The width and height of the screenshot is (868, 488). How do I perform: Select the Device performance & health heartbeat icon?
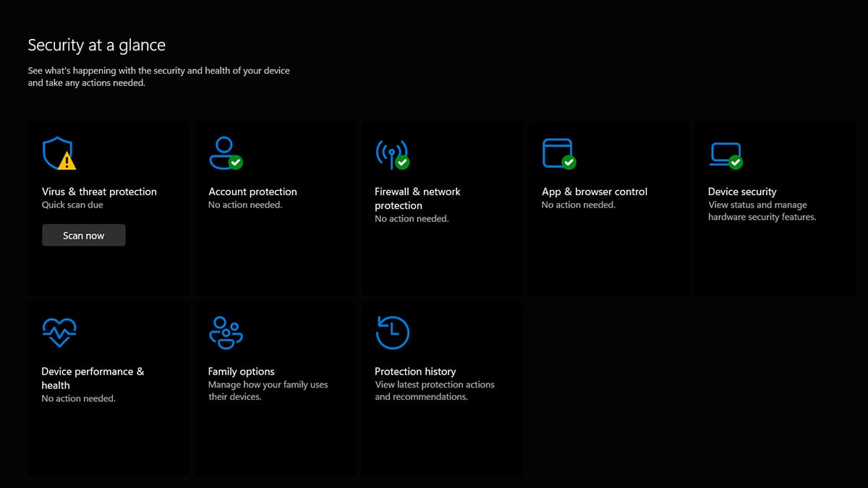coord(59,331)
